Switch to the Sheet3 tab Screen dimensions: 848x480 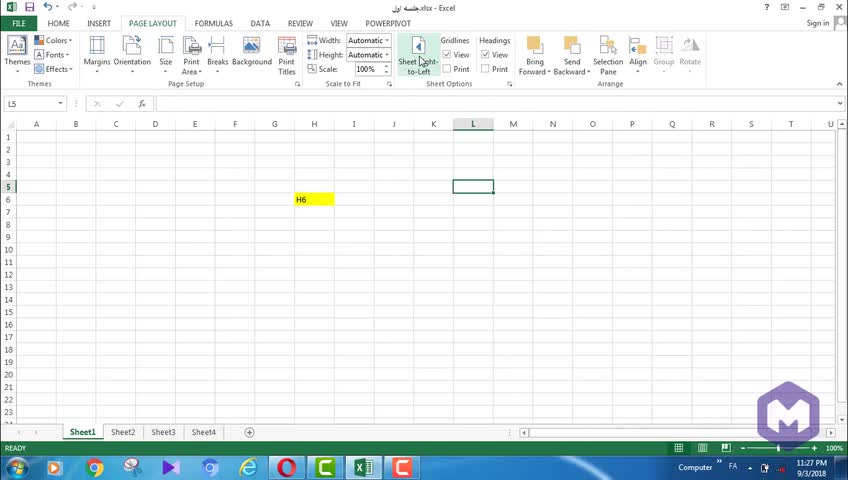pyautogui.click(x=163, y=432)
